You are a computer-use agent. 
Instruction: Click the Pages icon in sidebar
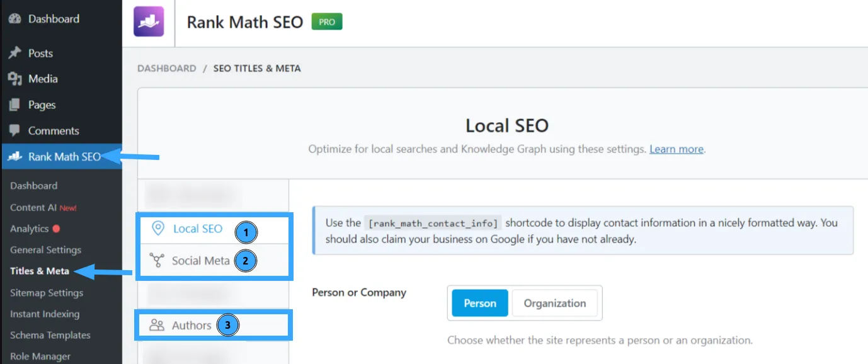pyautogui.click(x=14, y=105)
